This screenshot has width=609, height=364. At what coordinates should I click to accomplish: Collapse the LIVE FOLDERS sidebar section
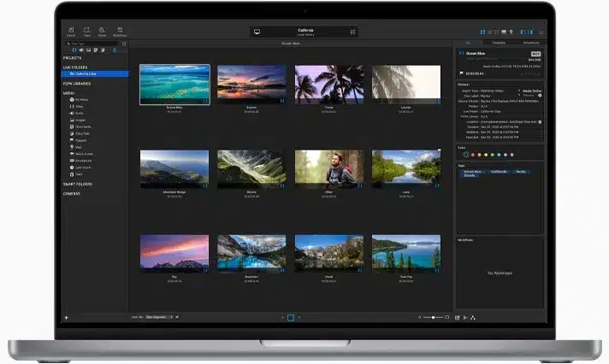coord(75,68)
